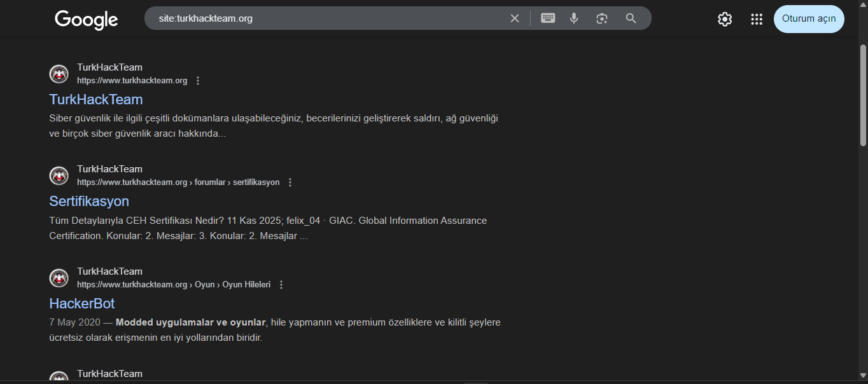Click the scrollbar down arrow
Viewport: 868px width, 384px height.
(x=863, y=376)
